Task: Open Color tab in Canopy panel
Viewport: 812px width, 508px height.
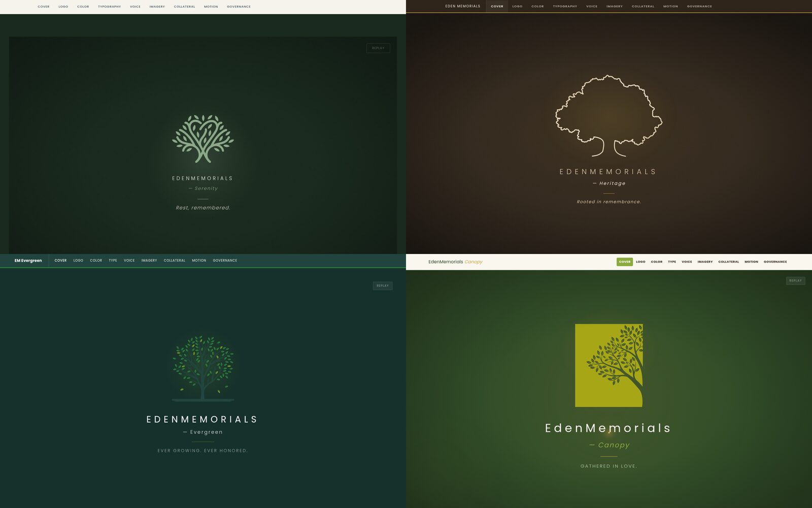Action: 657,262
